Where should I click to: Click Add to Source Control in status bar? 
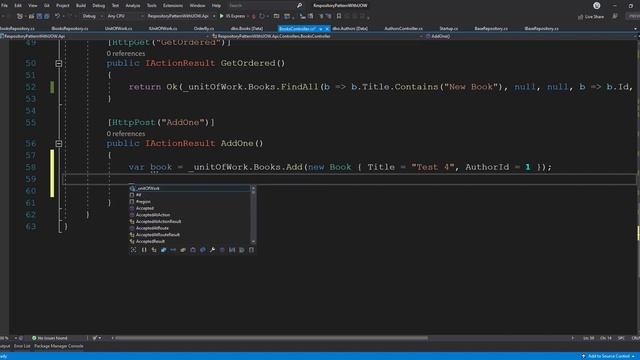click(x=608, y=356)
